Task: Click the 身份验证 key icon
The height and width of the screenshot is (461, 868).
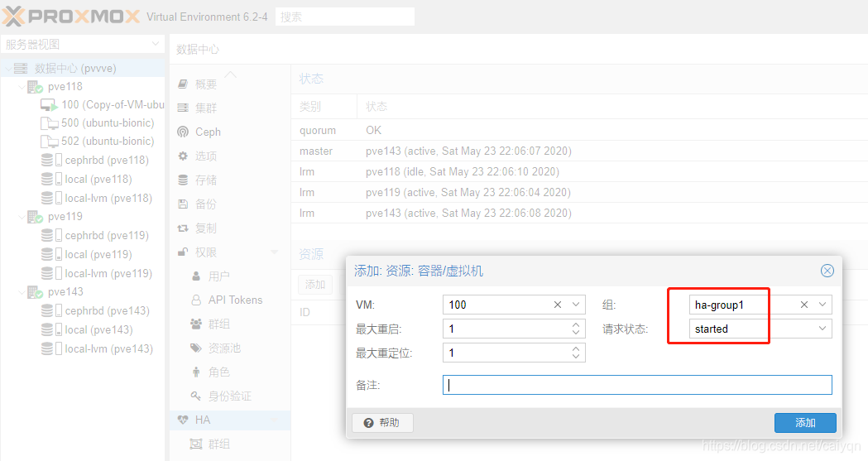Action: tap(196, 396)
